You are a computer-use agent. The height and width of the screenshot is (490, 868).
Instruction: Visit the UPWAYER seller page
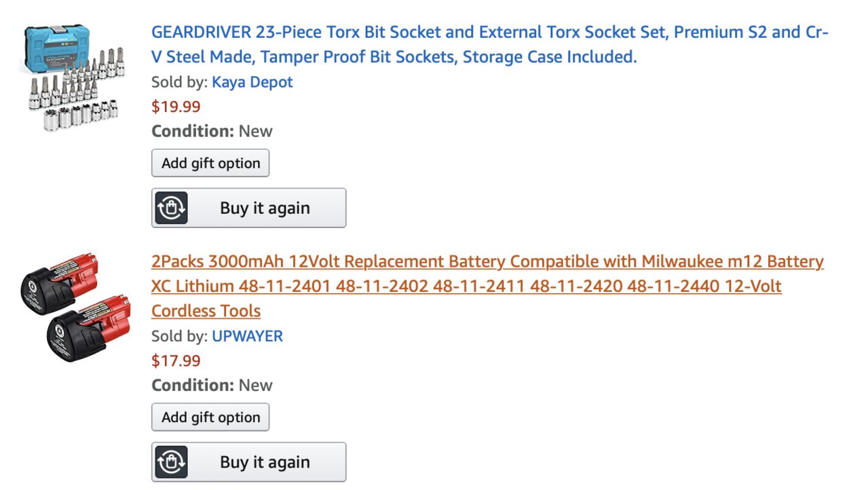(247, 336)
